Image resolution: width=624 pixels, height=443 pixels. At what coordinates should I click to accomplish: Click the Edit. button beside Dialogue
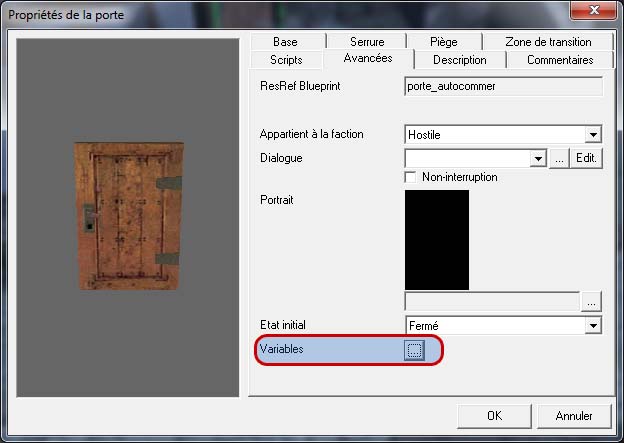tap(588, 158)
